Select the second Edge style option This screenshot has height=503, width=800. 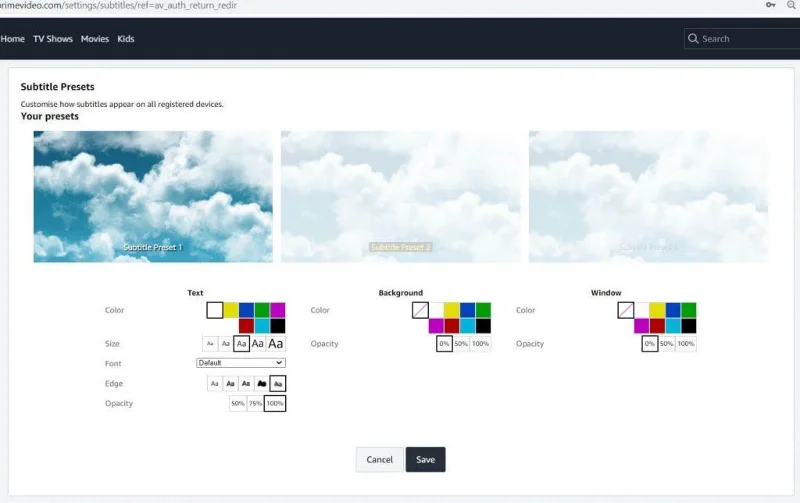[231, 384]
